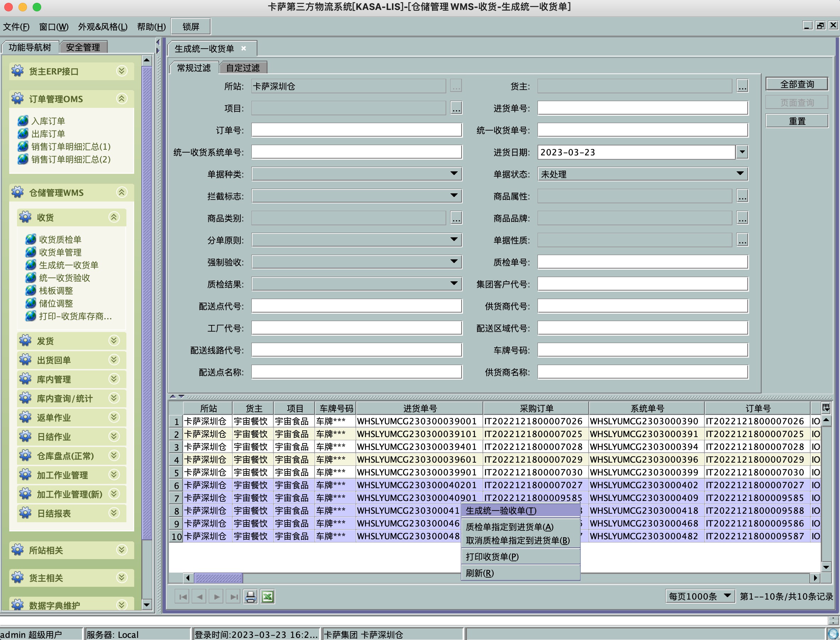
Task: Click the horizontal scrollbar thumb under table
Action: 218,578
